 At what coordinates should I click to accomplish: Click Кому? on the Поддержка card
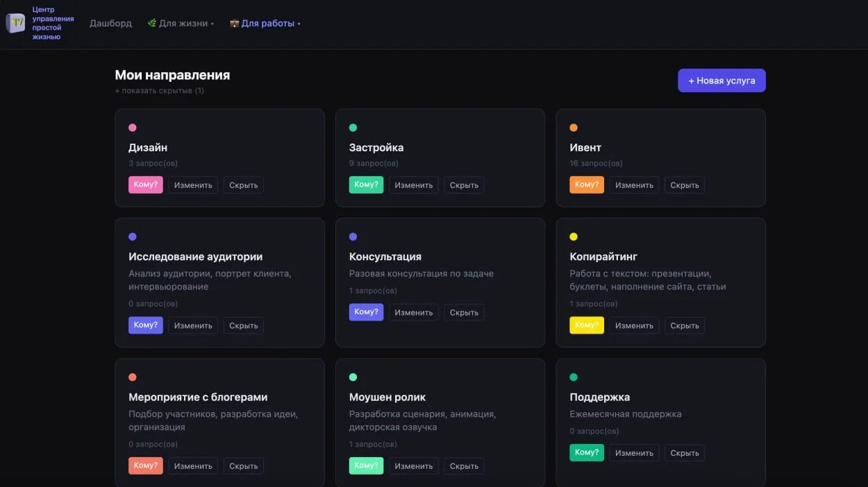(x=587, y=452)
